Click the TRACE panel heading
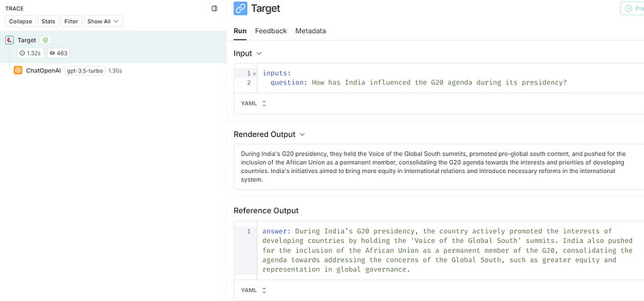 coord(14,9)
